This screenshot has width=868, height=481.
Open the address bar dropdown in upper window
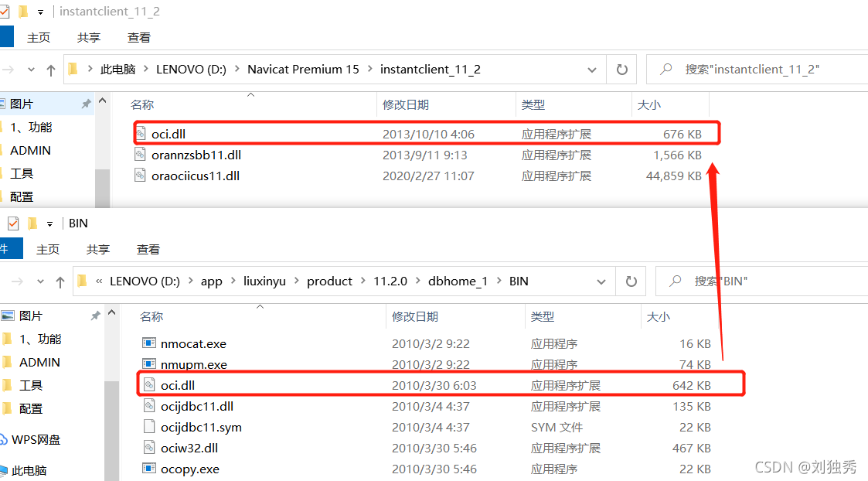pyautogui.click(x=593, y=69)
